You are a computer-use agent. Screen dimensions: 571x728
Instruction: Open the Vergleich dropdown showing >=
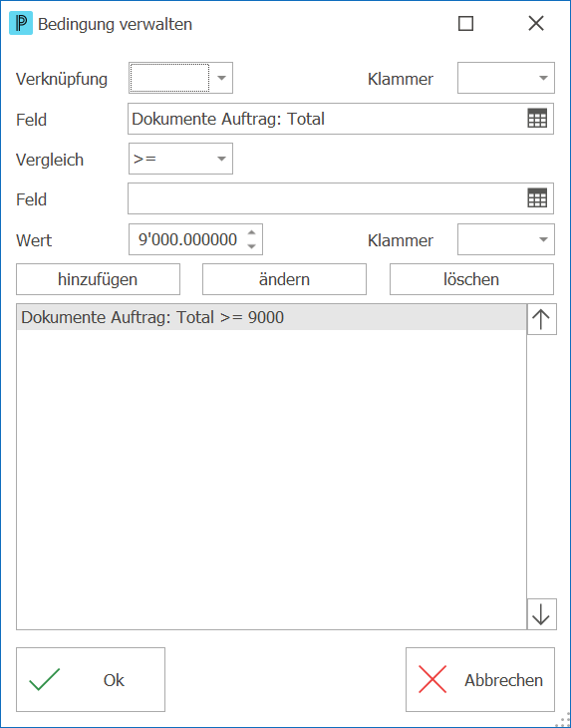[221, 159]
